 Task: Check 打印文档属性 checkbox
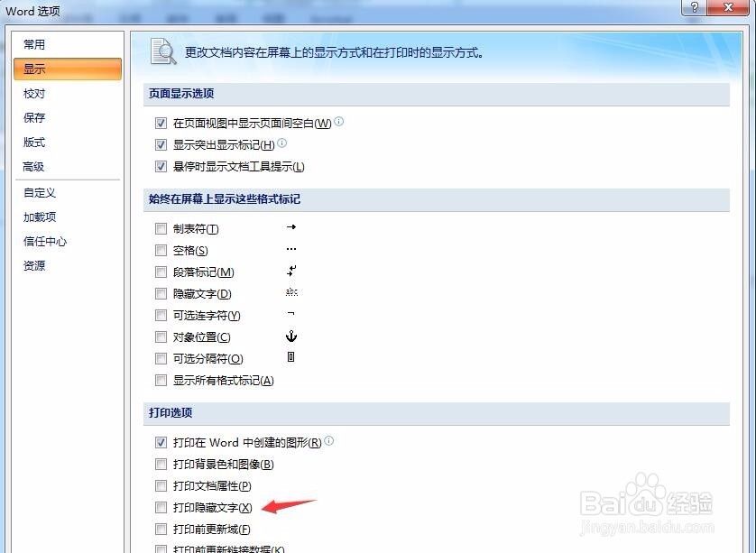161,486
